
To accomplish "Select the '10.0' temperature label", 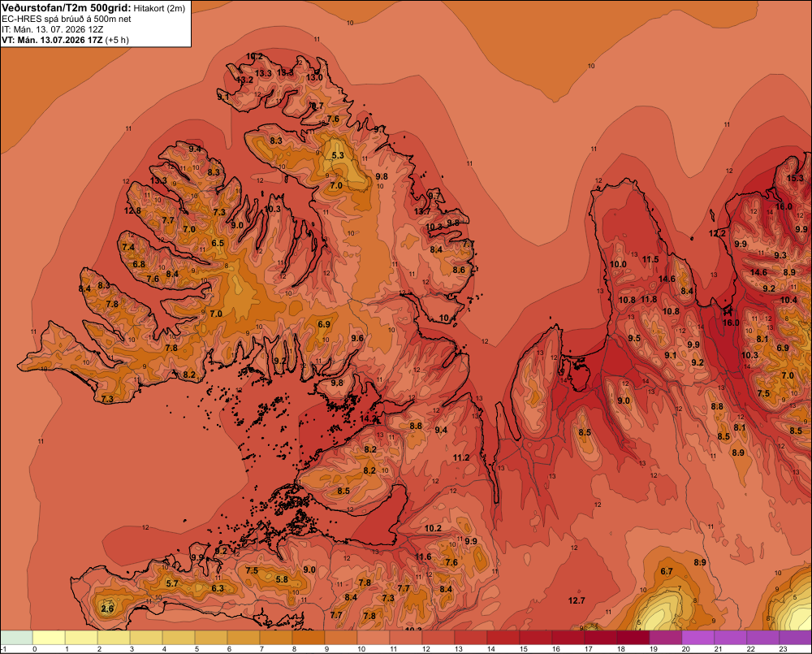I will pyautogui.click(x=618, y=264).
